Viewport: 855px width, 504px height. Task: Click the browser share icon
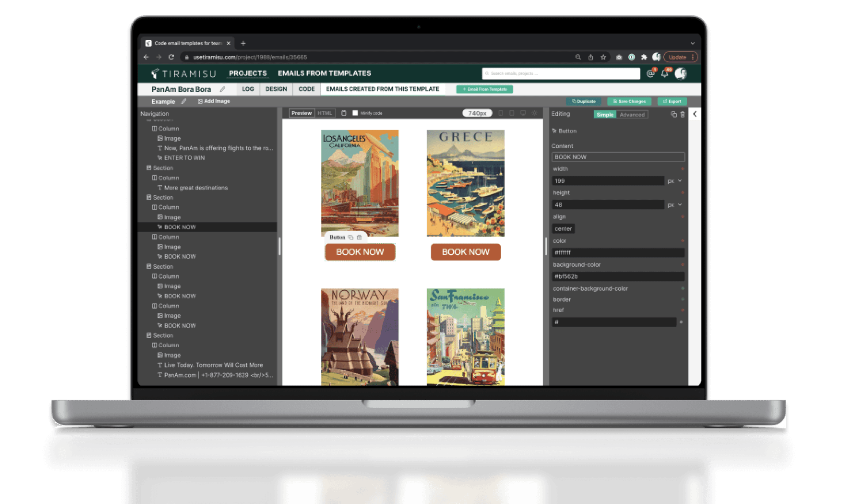tap(590, 57)
